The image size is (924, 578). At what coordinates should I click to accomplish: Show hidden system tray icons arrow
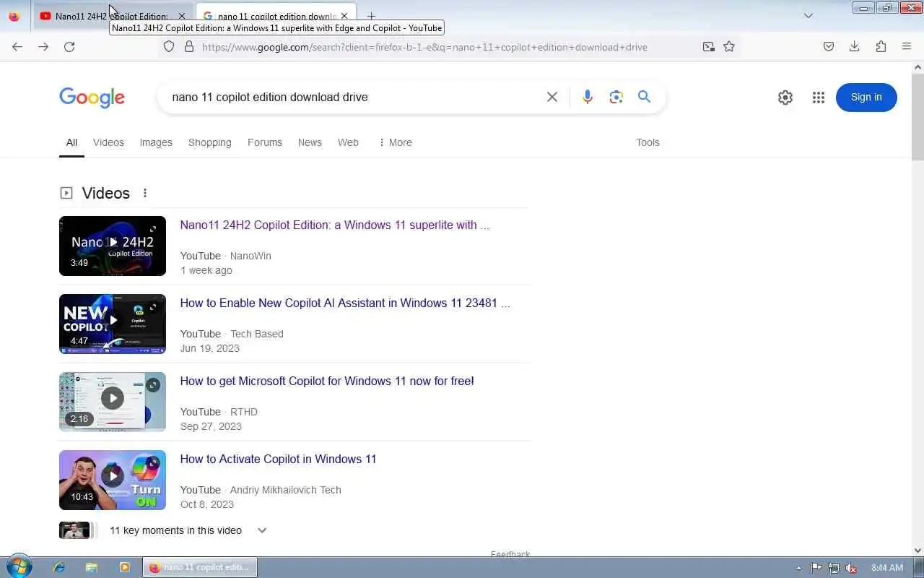pyautogui.click(x=798, y=568)
